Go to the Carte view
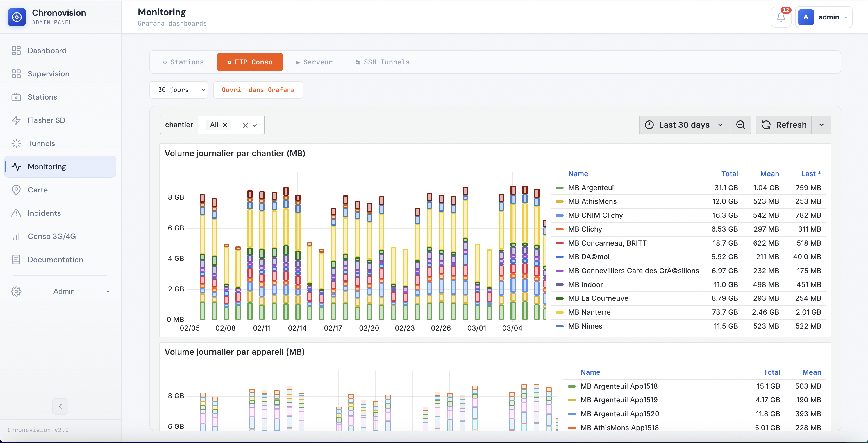 38,190
